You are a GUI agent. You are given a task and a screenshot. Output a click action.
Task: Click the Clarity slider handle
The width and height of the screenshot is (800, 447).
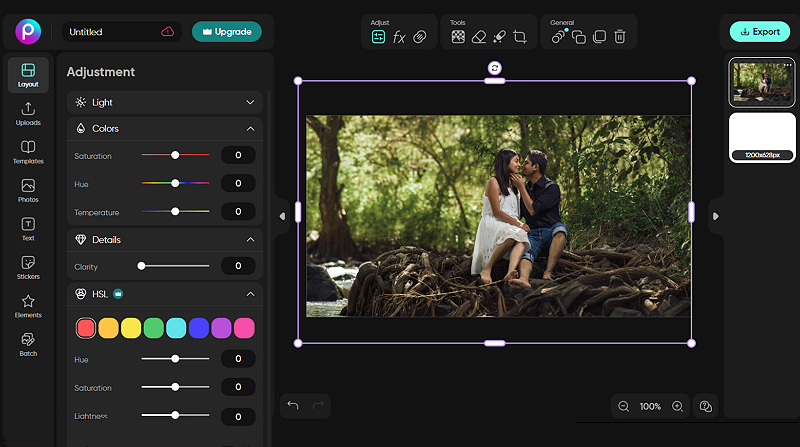141,266
